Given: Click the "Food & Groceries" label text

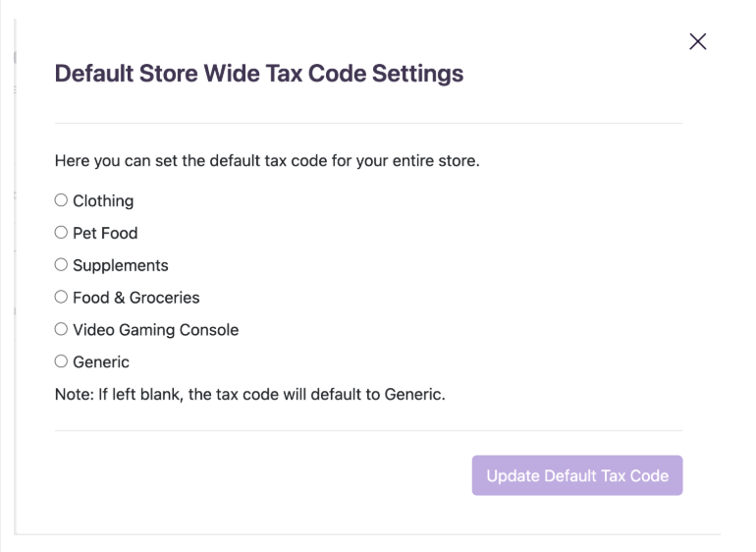Looking at the screenshot, I should (x=136, y=298).
